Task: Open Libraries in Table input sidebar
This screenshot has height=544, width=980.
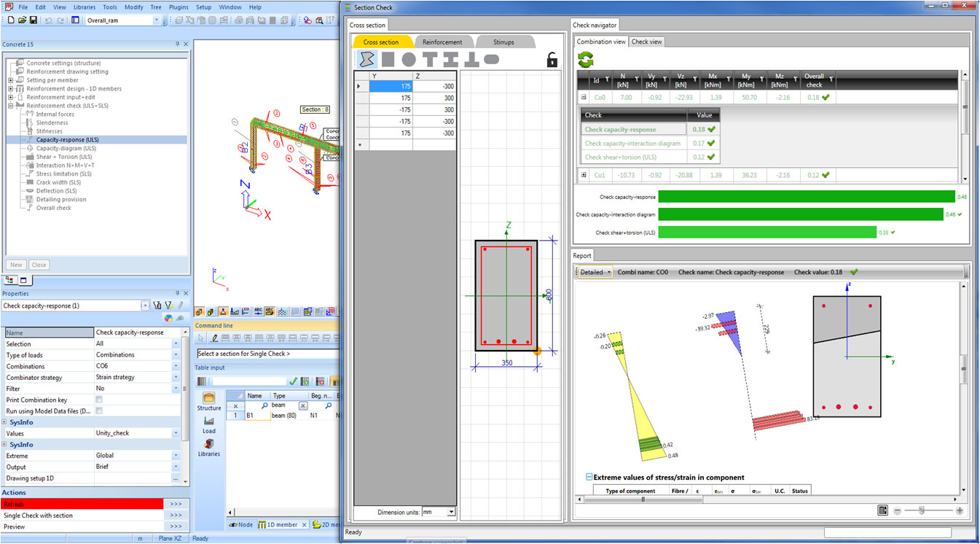Action: pyautogui.click(x=209, y=447)
